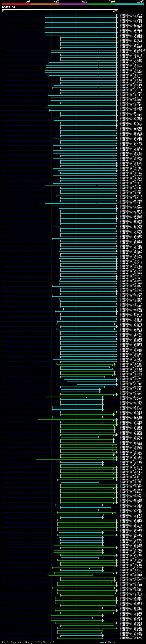Click the purple ~60% identity legend segment
146x644 pixels.
[73, 4]
